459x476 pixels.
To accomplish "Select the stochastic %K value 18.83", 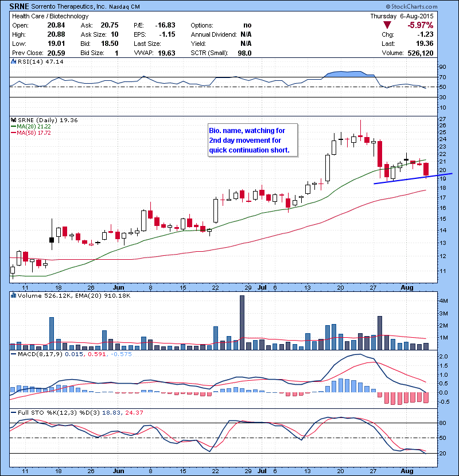I will (111, 412).
